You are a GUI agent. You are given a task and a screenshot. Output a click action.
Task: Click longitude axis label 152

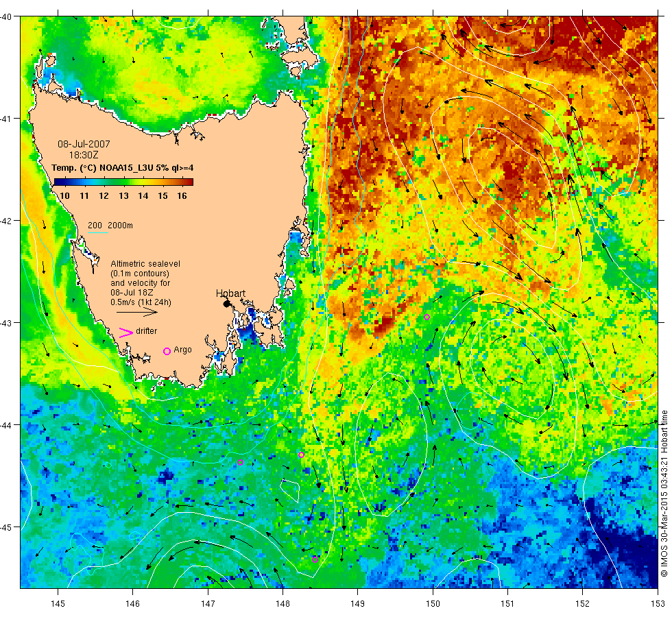pos(582,604)
